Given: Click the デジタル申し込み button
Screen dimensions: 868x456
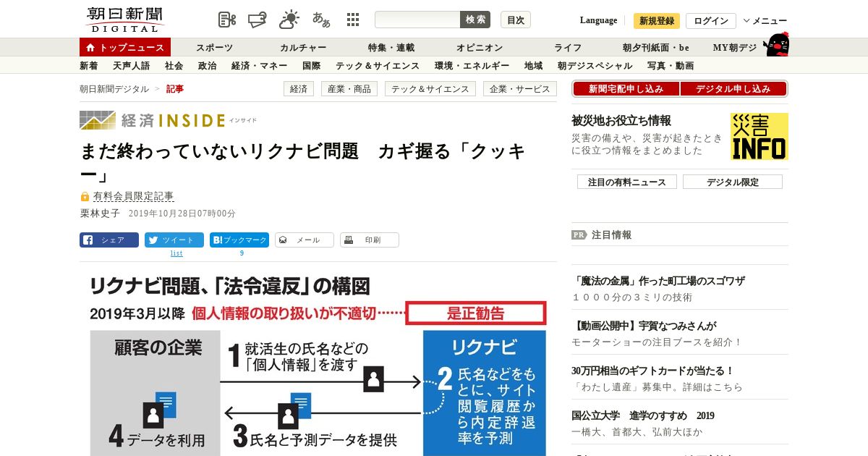Looking at the screenshot, I should point(733,89).
